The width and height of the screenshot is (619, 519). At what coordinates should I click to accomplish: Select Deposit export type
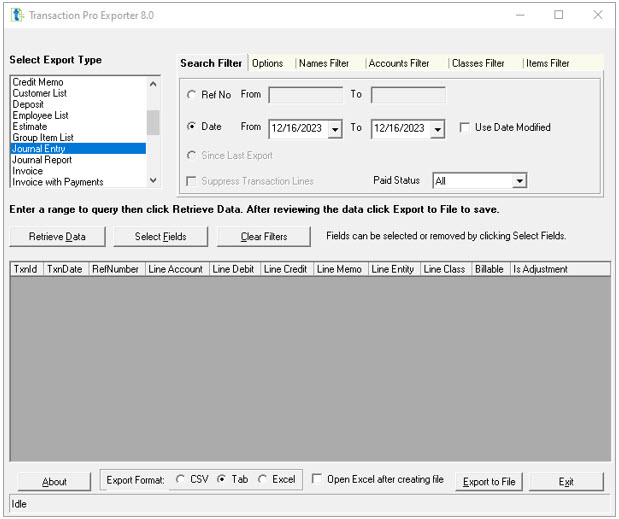click(78, 104)
